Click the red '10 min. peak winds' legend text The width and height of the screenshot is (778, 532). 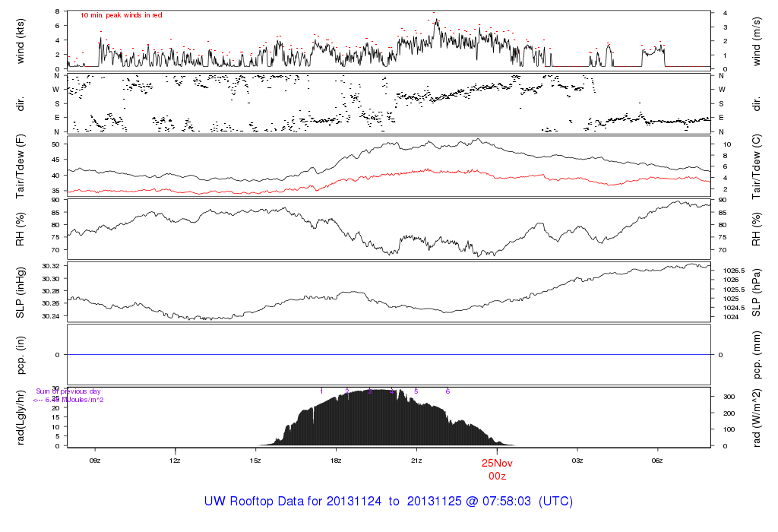click(x=121, y=15)
